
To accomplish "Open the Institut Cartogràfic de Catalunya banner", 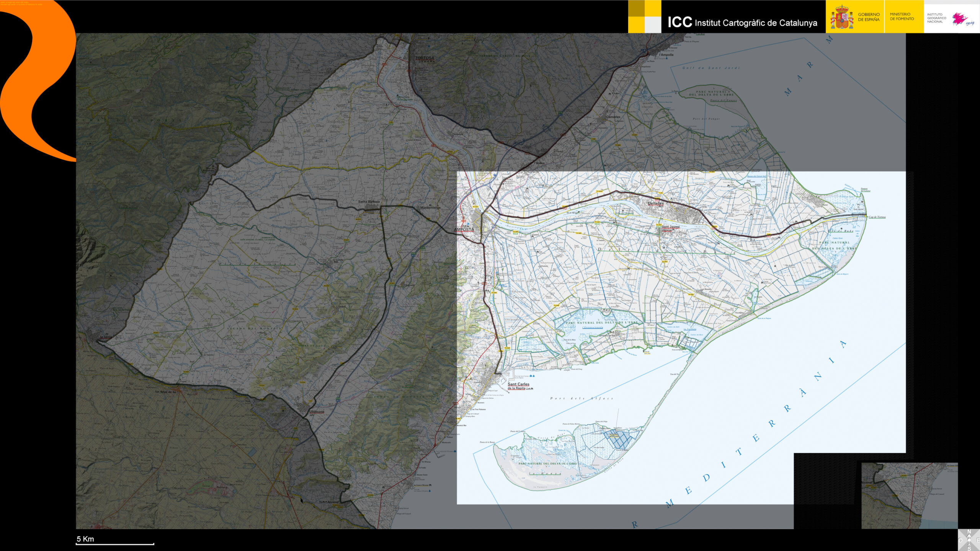I will [x=742, y=22].
